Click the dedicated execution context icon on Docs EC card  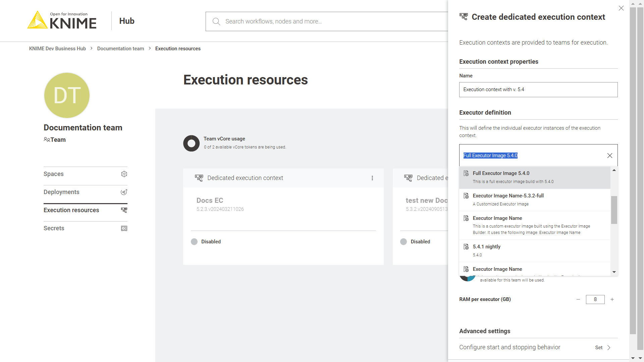(198, 178)
